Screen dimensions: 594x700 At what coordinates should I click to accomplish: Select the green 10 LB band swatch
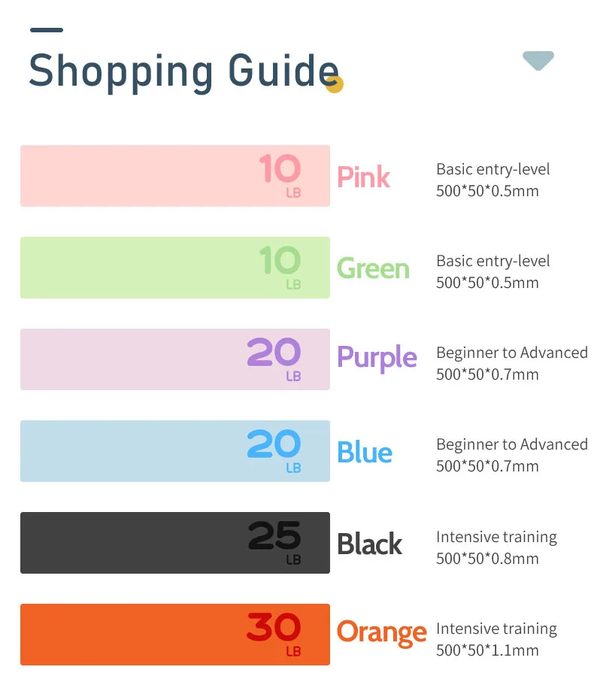174,268
